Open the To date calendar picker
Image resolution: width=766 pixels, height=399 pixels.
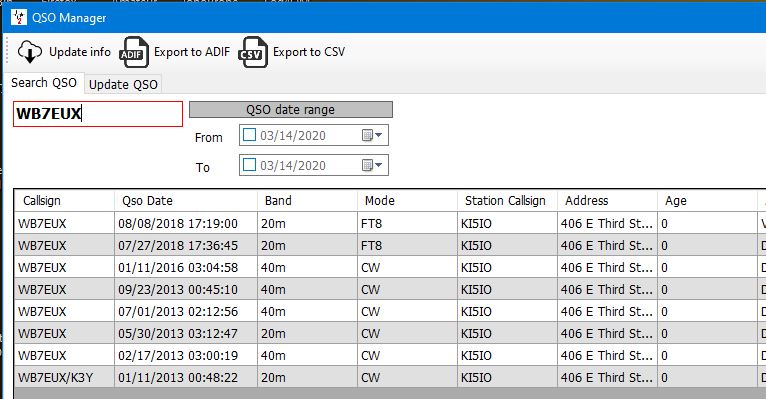click(x=372, y=165)
